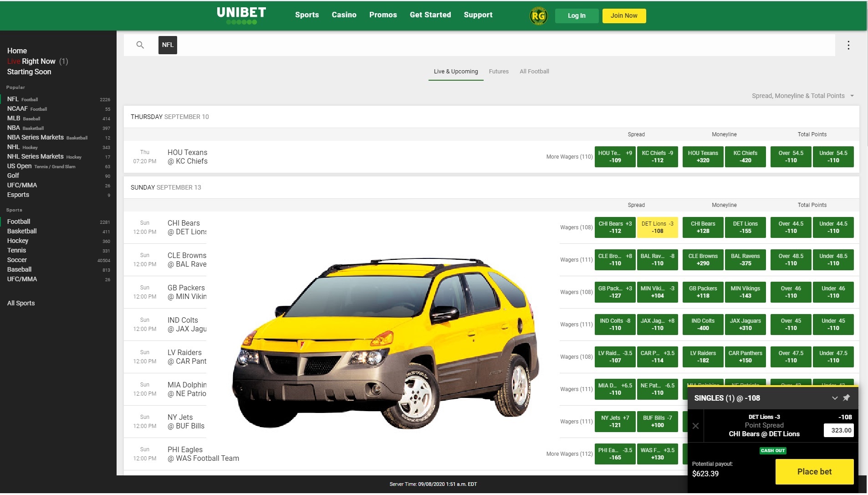
Task: Deselect DET Lions -3 spread selection
Action: (657, 227)
